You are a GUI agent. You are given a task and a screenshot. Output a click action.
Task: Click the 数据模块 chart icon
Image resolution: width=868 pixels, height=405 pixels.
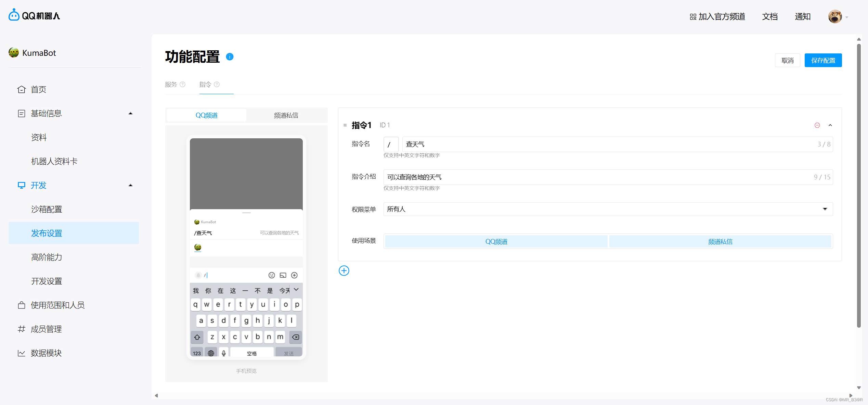[x=21, y=353]
